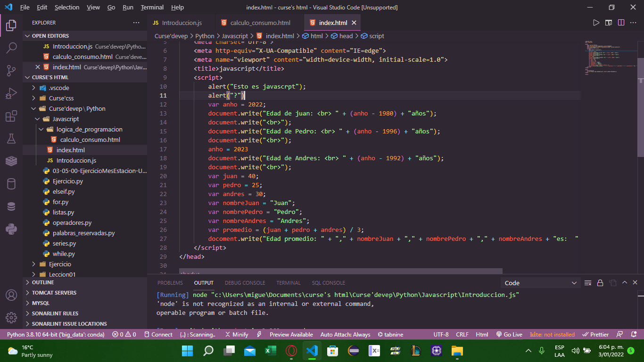Click the tabnine status bar item

point(390,335)
